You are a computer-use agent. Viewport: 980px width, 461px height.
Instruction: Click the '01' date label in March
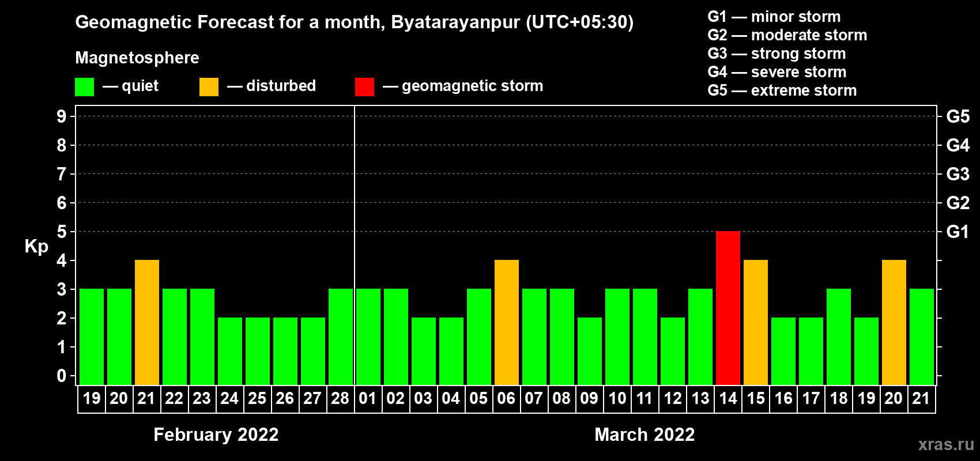tap(368, 399)
